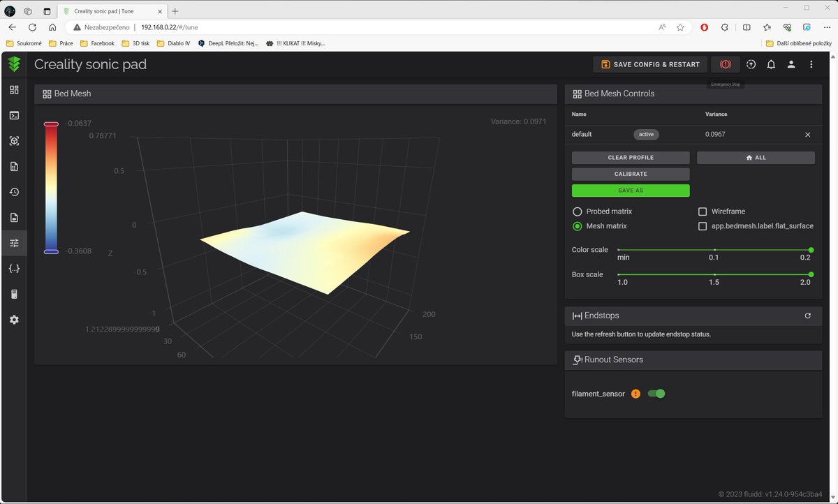Click the Fluidd logo icon
Screen dimensions: 838x504
(x=14, y=64)
